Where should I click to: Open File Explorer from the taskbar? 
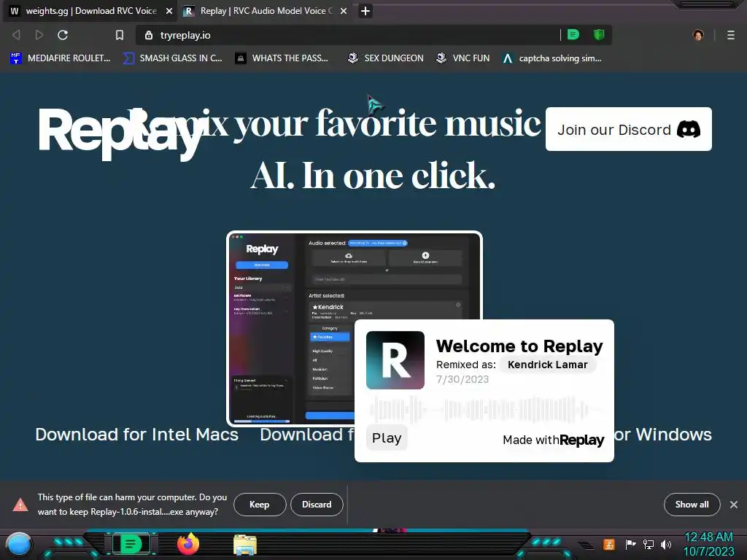coord(245,545)
